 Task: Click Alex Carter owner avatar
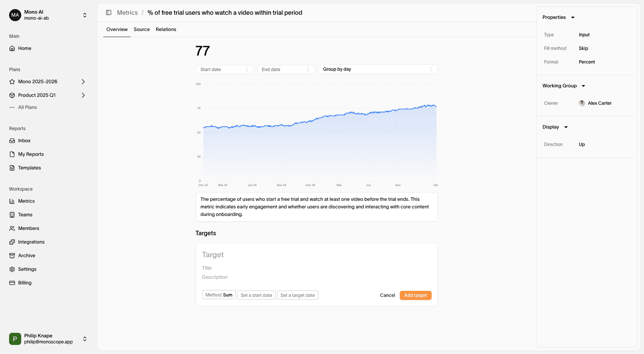582,103
